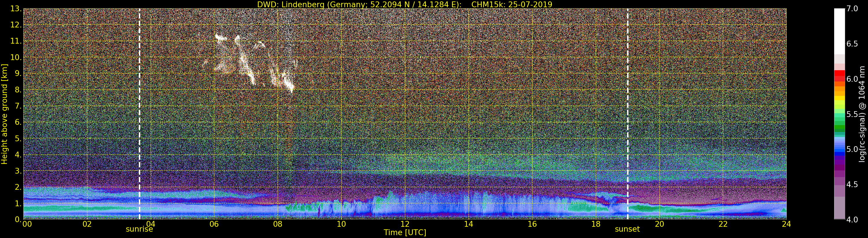
Task: Click the height axis tick label 10
Action: click(x=16, y=57)
